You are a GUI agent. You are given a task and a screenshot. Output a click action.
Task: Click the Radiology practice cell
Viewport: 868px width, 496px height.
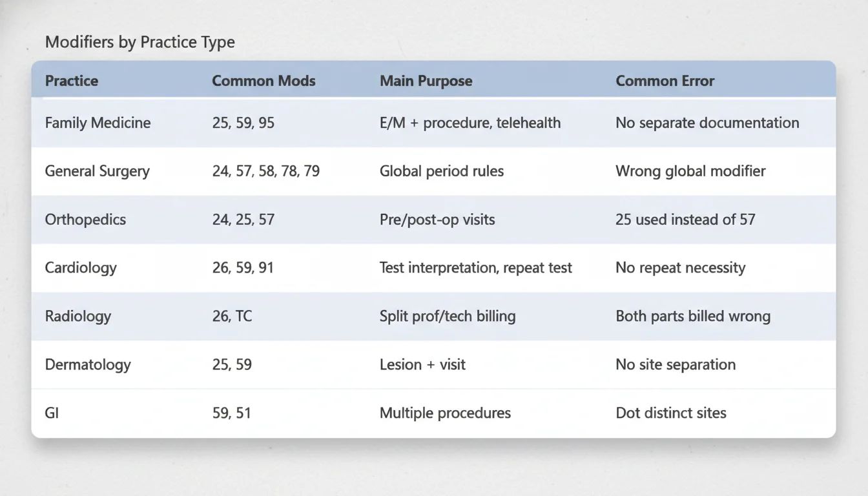(78, 316)
